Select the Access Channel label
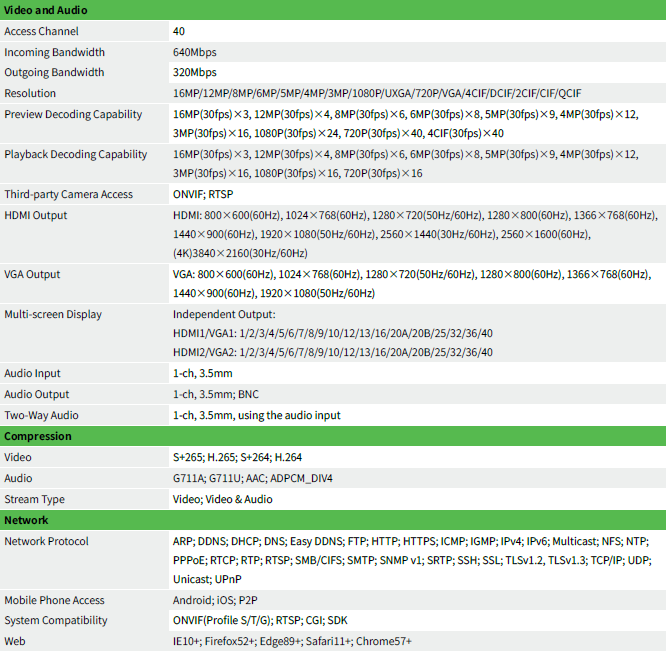The width and height of the screenshot is (666, 651). [x=41, y=31]
